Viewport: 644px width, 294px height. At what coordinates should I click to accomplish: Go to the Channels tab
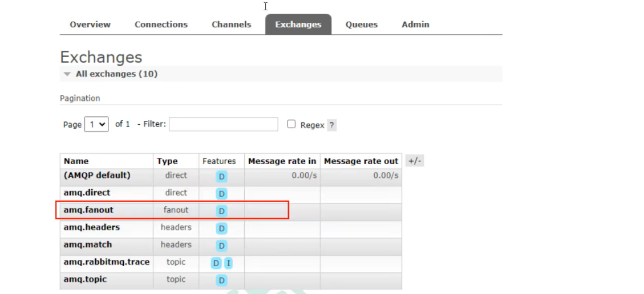[231, 24]
